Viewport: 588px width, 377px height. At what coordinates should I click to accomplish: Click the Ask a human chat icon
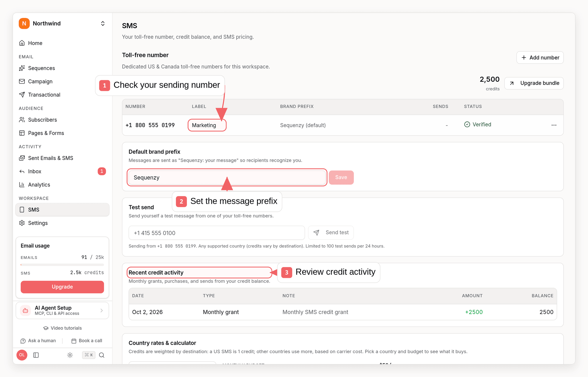coord(23,341)
